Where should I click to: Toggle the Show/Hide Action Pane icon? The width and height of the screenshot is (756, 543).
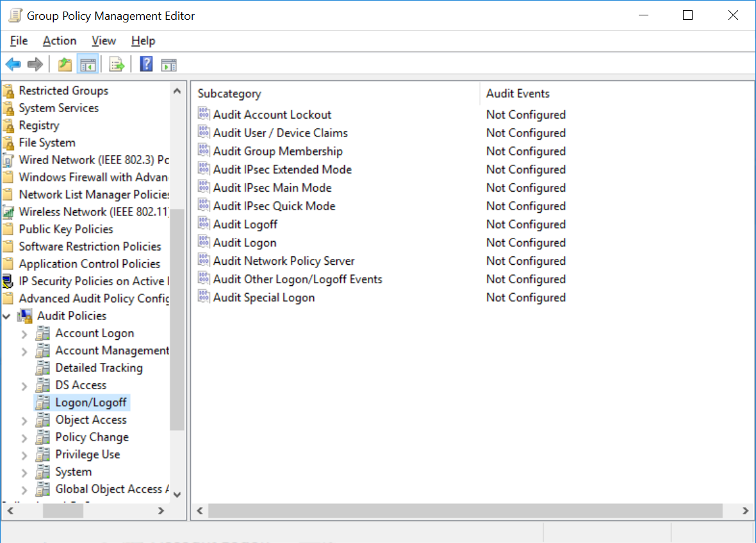[168, 63]
